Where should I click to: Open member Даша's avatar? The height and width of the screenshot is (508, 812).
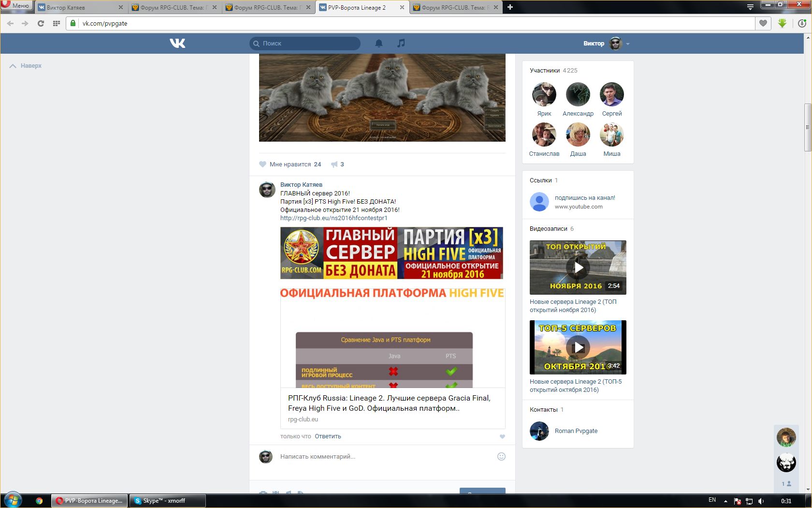tap(578, 134)
